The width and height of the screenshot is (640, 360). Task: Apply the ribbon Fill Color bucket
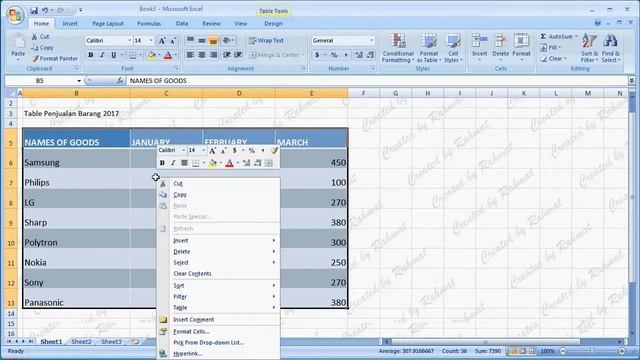(151, 55)
